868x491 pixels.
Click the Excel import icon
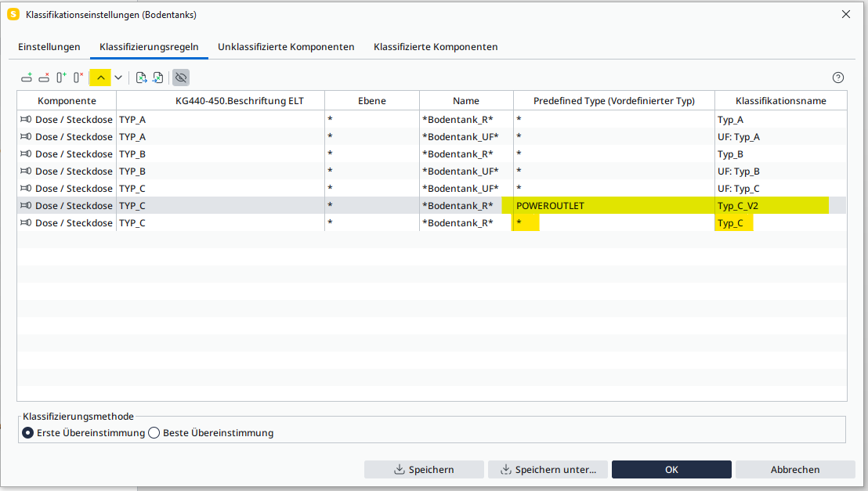pyautogui.click(x=157, y=78)
